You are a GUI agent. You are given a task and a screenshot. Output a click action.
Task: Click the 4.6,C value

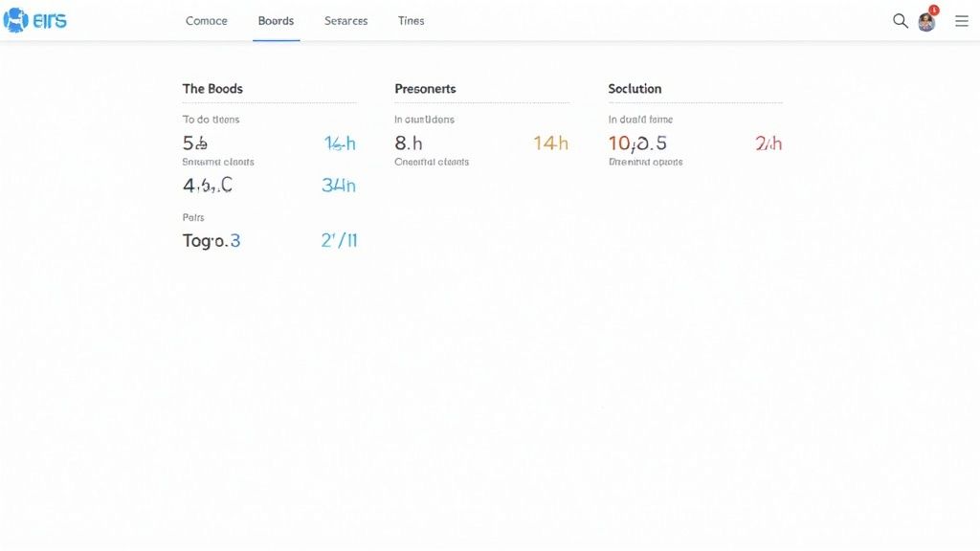pyautogui.click(x=207, y=185)
